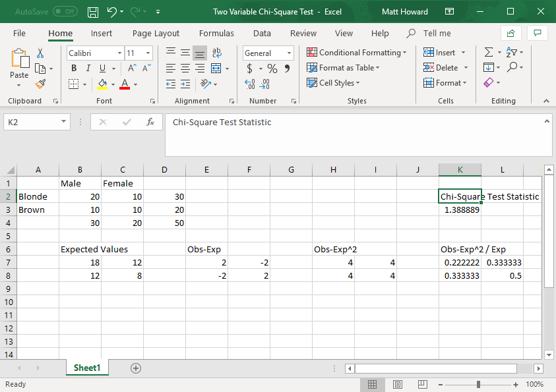Click the AutoSum sigma icon
The width and height of the screenshot is (556, 392).
click(489, 53)
